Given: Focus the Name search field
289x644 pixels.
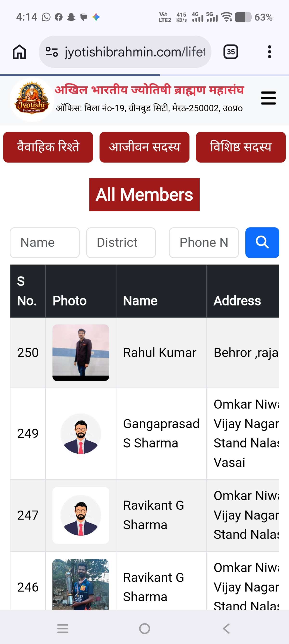Looking at the screenshot, I should (x=45, y=242).
